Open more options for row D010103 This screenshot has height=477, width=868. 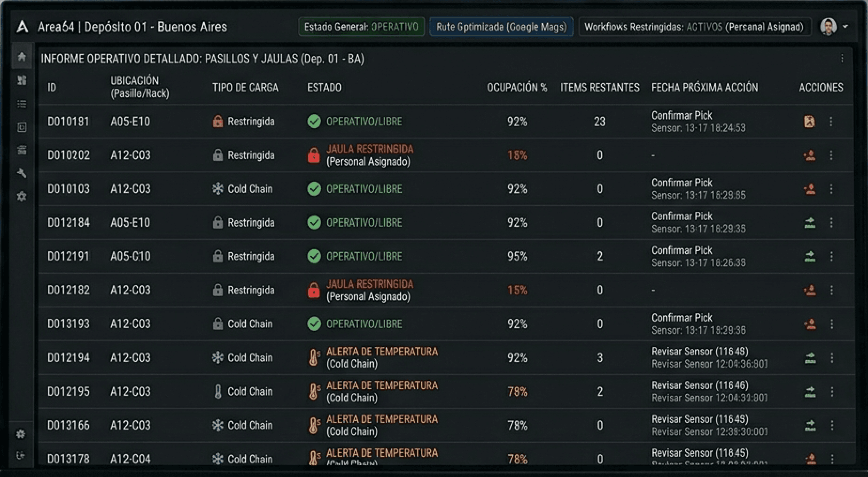[831, 189]
